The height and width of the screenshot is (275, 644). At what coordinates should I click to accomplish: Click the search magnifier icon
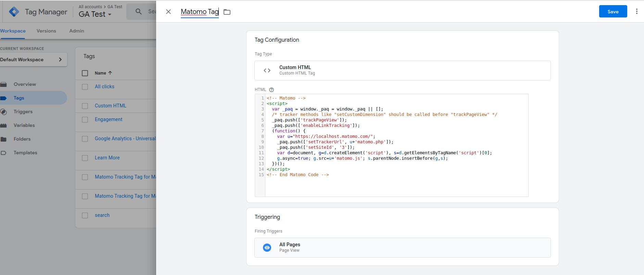tap(139, 12)
